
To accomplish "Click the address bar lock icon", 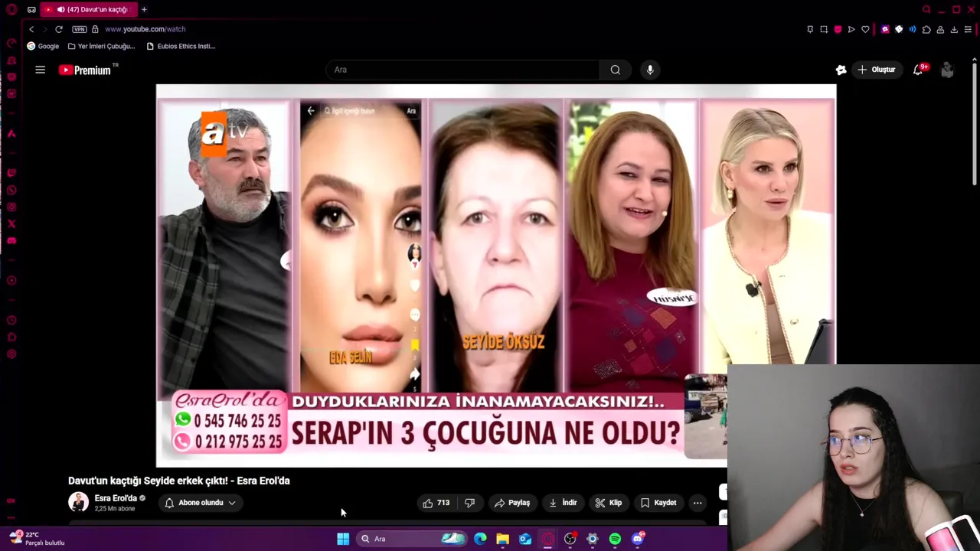I will click(95, 29).
